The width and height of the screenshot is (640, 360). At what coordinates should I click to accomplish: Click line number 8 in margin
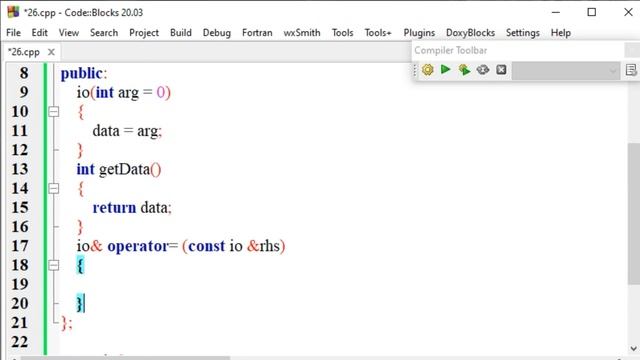(x=24, y=73)
